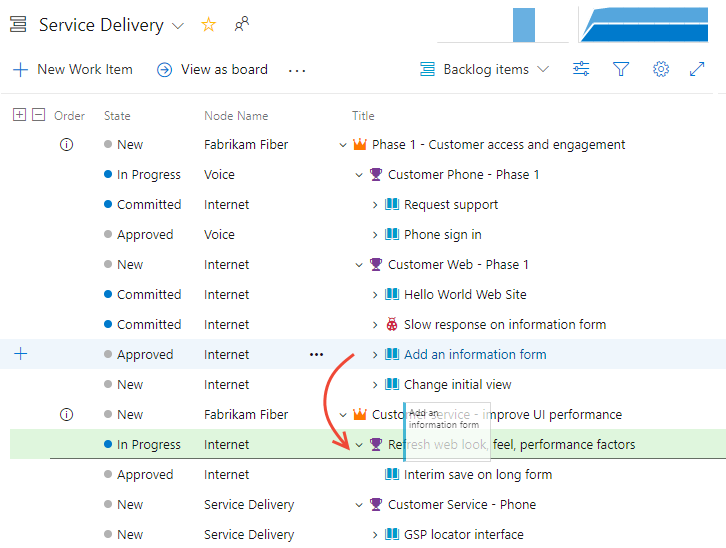Viewport: 726px width, 548px height.
Task: Collapse Customer Phone - Phase 1 feature
Action: click(359, 175)
